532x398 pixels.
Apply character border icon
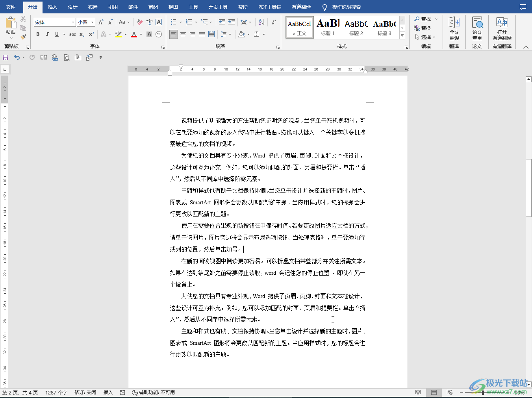[159, 22]
